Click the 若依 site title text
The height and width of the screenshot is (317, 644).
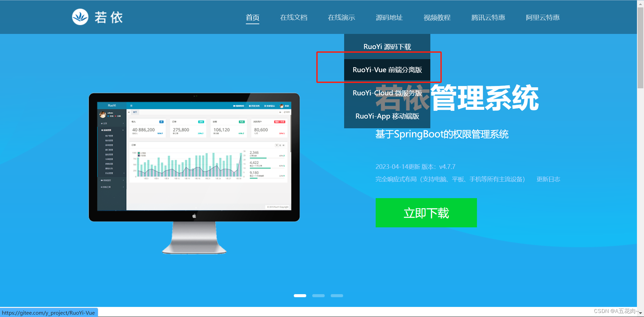coord(109,17)
